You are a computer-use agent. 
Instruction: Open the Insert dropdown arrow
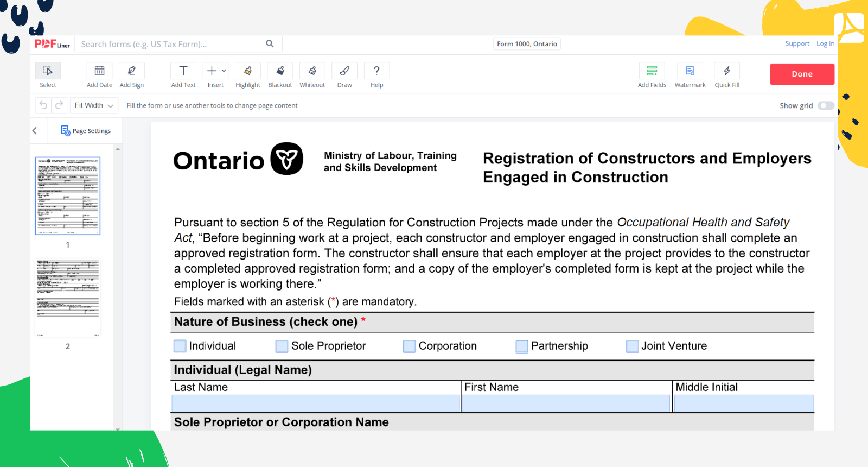tap(224, 71)
